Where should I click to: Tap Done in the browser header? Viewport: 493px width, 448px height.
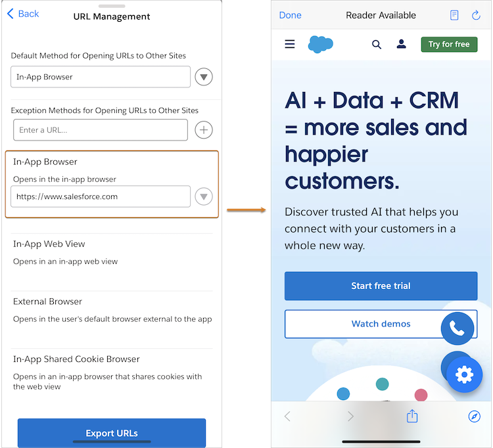290,15
